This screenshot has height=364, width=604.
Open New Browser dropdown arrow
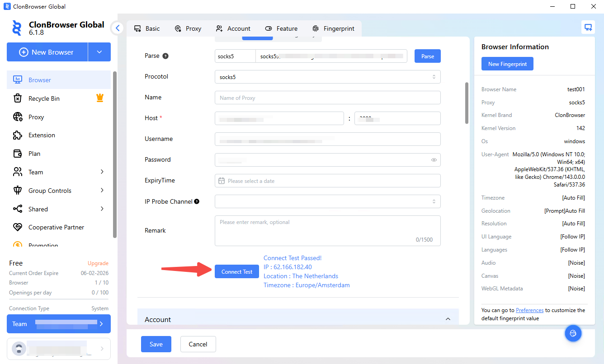tap(99, 52)
